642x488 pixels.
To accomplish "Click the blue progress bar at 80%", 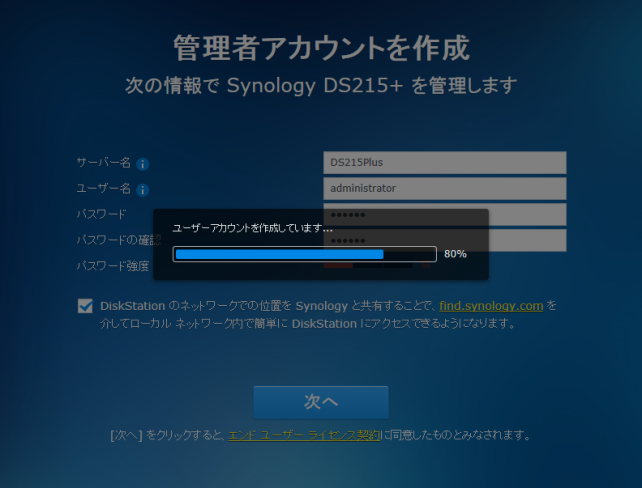I will pyautogui.click(x=305, y=254).
